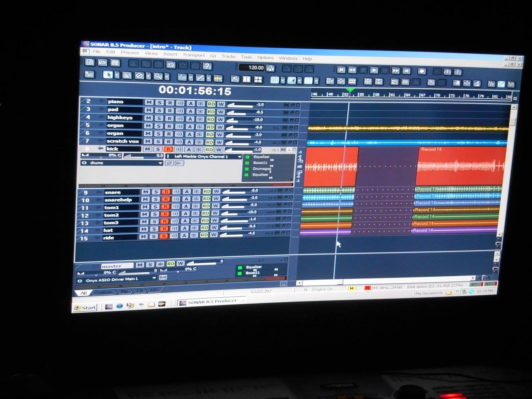The width and height of the screenshot is (532, 399).
Task: Go to end of project
Action: (406, 71)
